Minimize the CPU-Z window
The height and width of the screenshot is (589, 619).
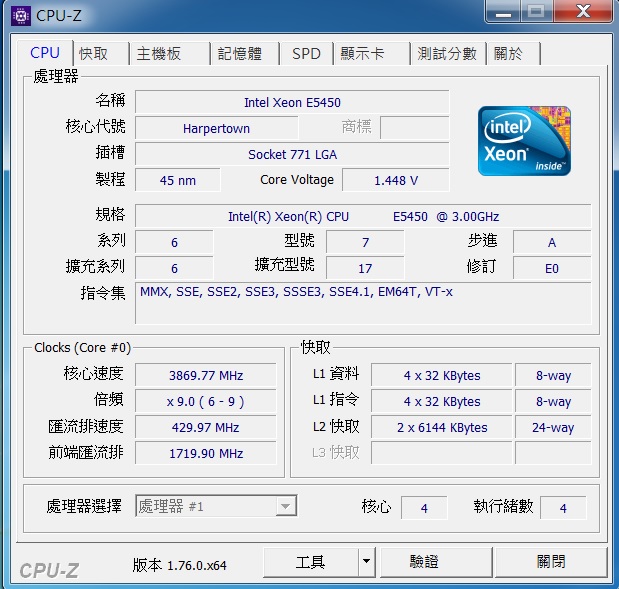(503, 12)
